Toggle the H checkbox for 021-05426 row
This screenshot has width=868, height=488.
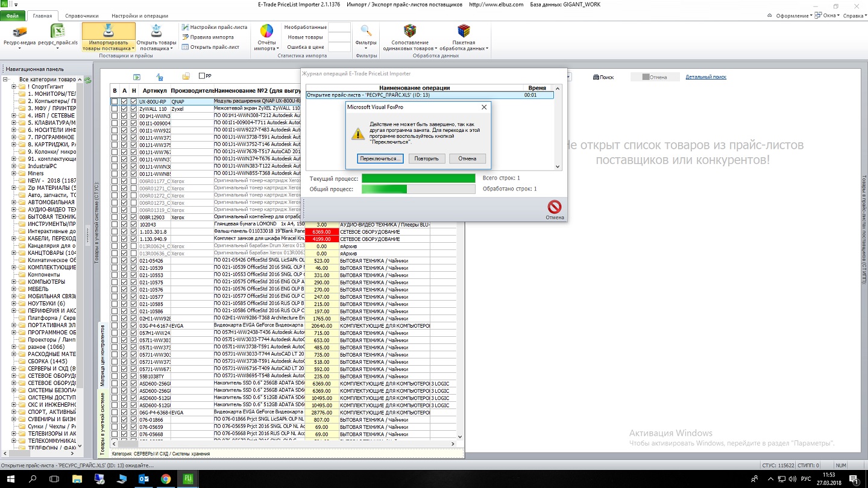point(134,261)
